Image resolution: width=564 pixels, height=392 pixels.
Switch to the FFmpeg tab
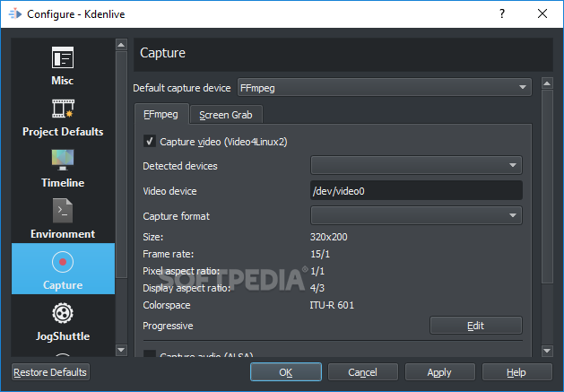[161, 114]
